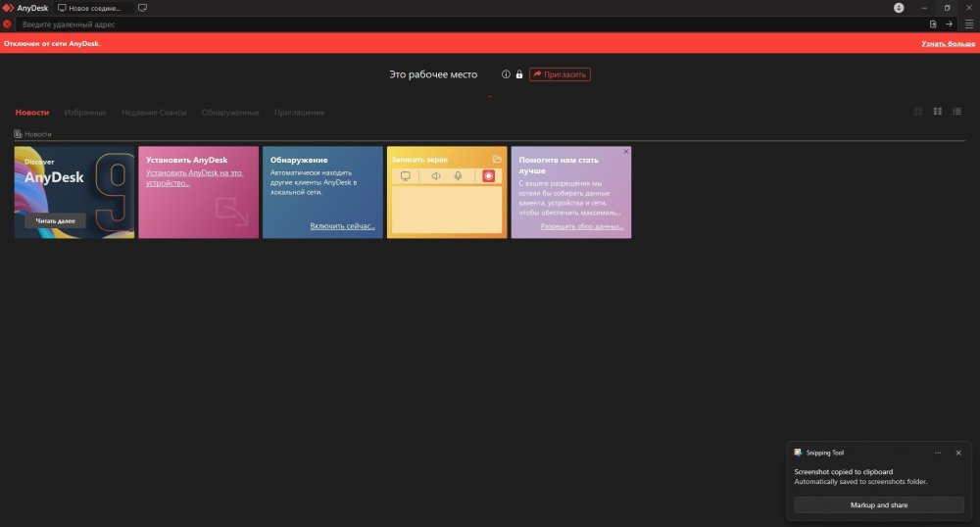Click 'Включить сейчас...' discovery link
Viewport: 980px width, 527px height.
coord(342,226)
